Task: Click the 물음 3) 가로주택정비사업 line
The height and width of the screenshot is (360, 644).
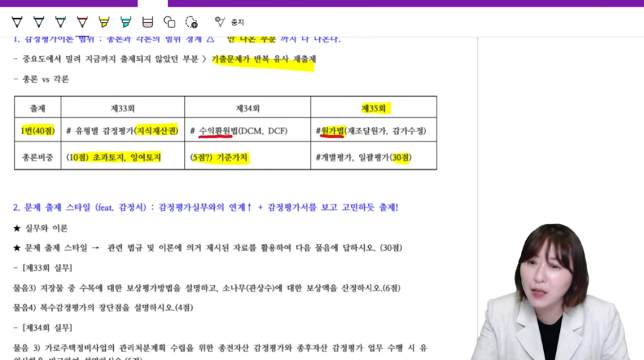Action: (x=220, y=348)
